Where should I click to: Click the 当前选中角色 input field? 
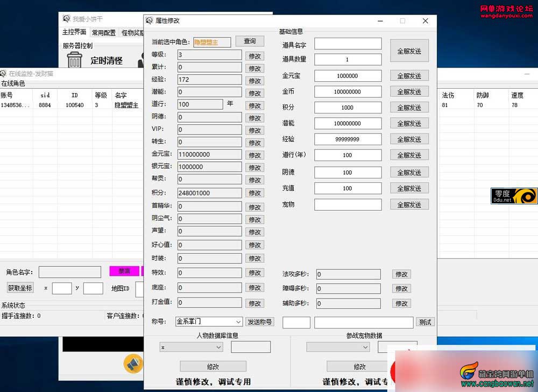coord(211,42)
